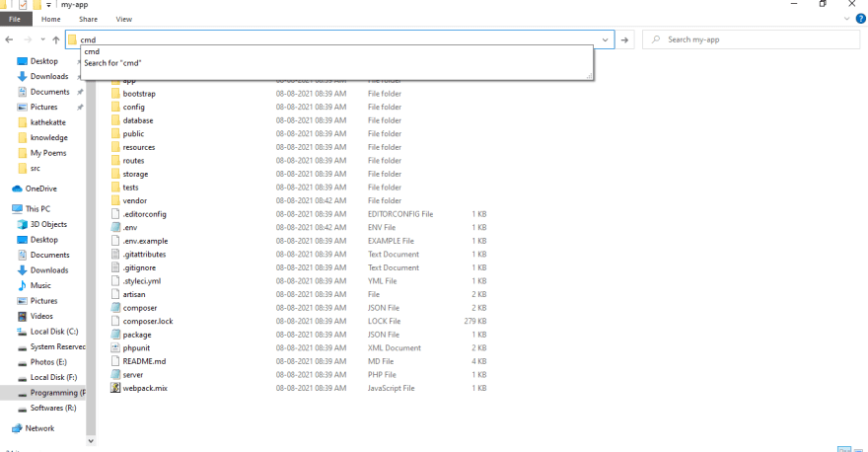Select the webpack.mix JavaScript file icon
Image resolution: width=868 pixels, height=452 pixels.
pos(115,388)
